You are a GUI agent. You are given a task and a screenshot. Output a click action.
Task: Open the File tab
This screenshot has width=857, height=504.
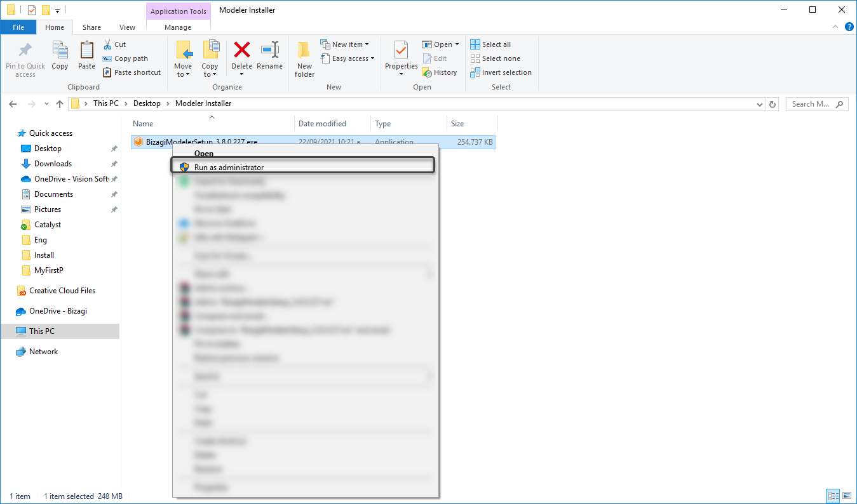[x=18, y=27]
